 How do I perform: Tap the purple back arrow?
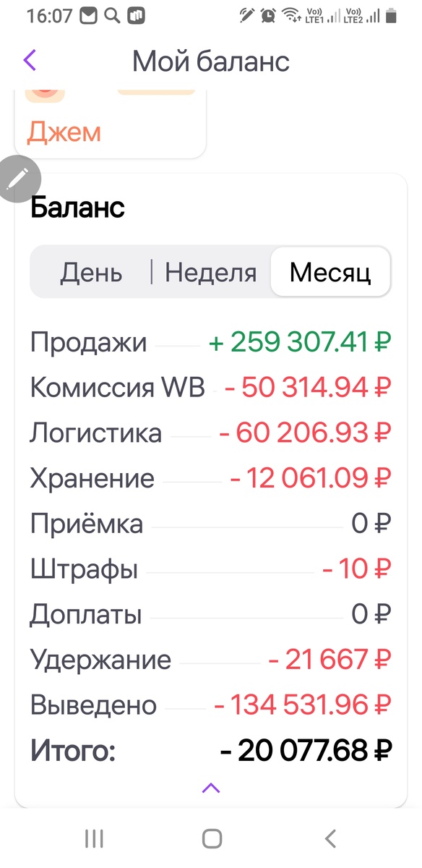pos(27,61)
